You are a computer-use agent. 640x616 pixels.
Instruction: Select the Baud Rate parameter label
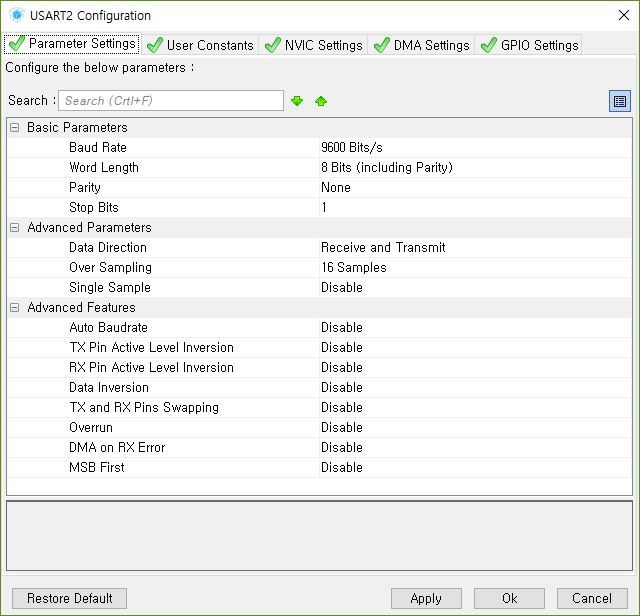pyautogui.click(x=98, y=147)
